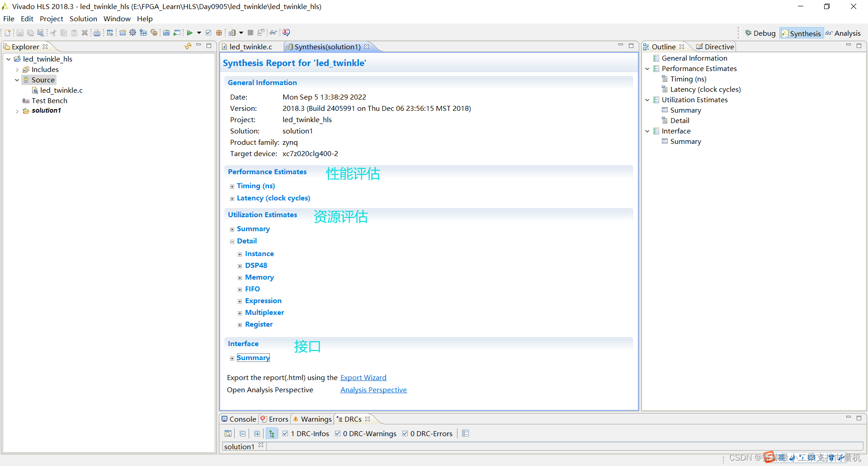Collapse the Source tree node
The width and height of the screenshot is (868, 466).
(17, 80)
